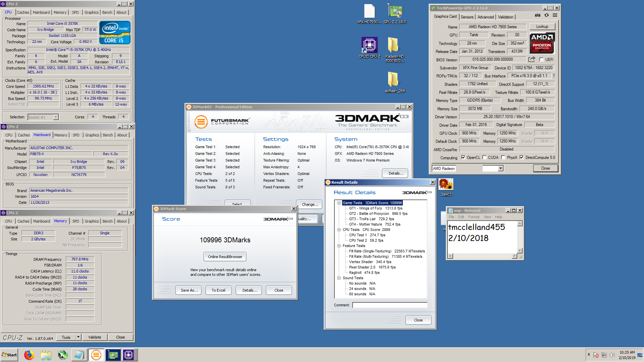Toggle the PhysX checkbox
Screen dimensions: 644x362
tap(503, 158)
